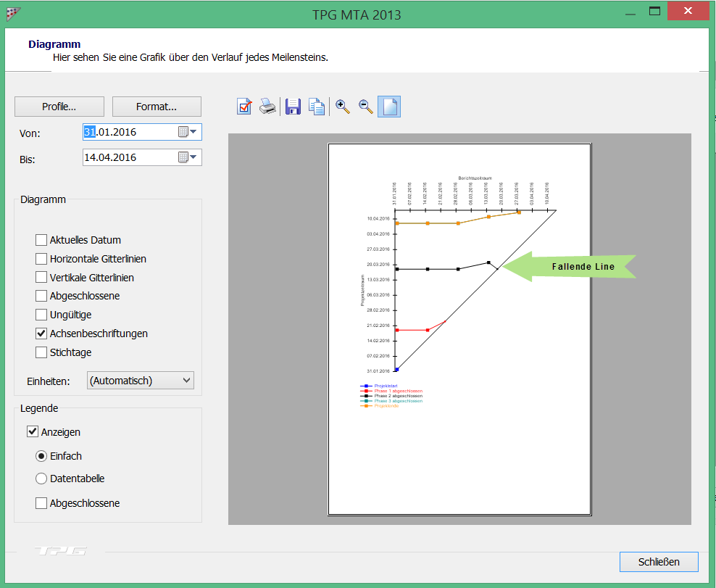716x588 pixels.
Task: Click the TPG MTA app icon in title bar
Action: (13, 13)
